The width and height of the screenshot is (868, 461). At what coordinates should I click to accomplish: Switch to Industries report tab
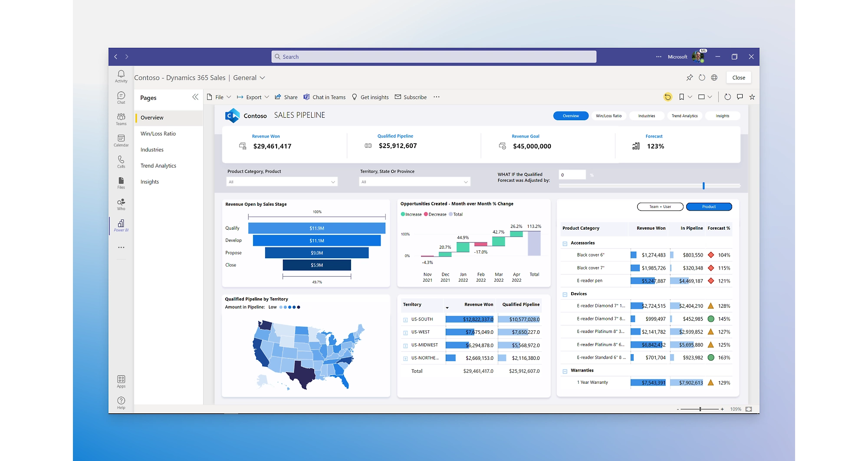coord(647,116)
